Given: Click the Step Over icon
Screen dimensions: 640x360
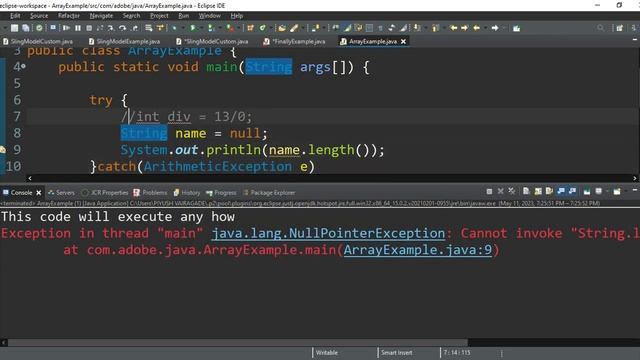Looking at the screenshot, I should coord(122,28).
